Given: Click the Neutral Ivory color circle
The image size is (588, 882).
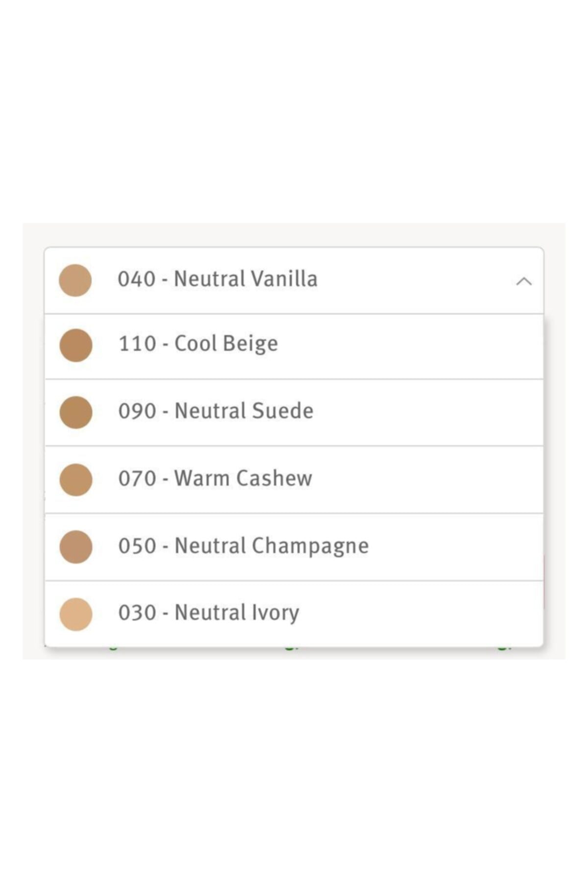Looking at the screenshot, I should point(76,614).
